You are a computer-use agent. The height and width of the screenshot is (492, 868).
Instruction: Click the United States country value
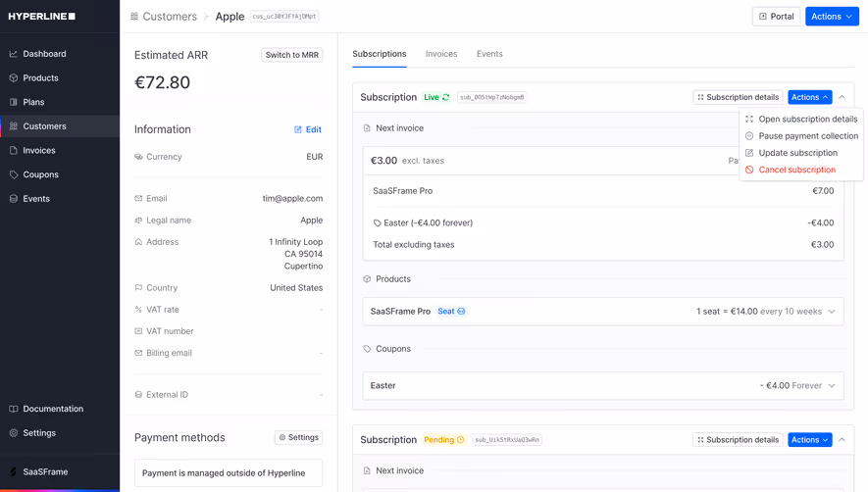(296, 288)
